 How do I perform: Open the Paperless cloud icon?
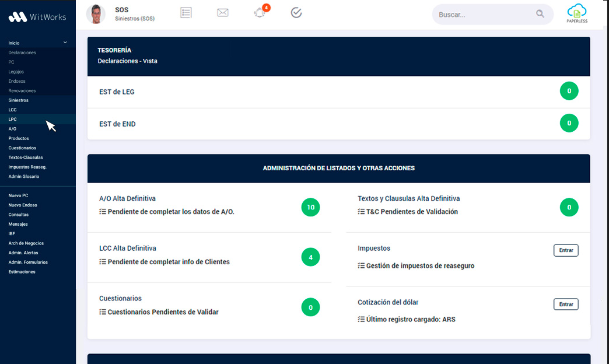tap(577, 13)
